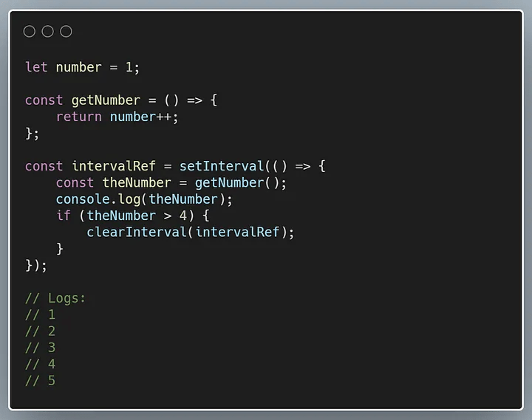Viewport: 532px width, 420px height.
Task: Click the line 'let number = 1;'
Action: tap(83, 67)
